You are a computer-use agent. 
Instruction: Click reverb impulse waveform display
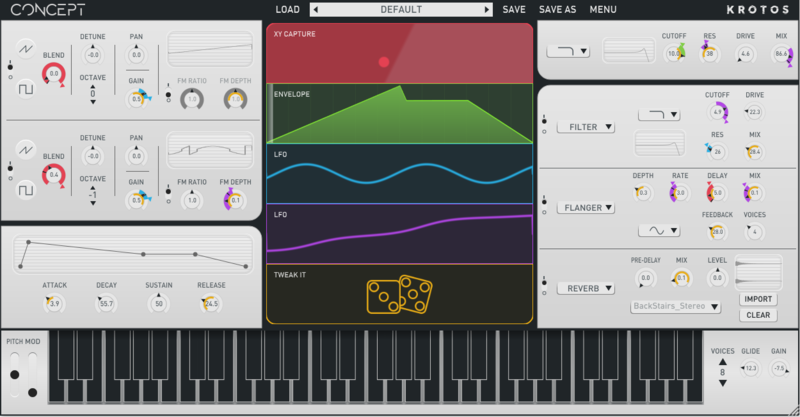click(x=758, y=273)
